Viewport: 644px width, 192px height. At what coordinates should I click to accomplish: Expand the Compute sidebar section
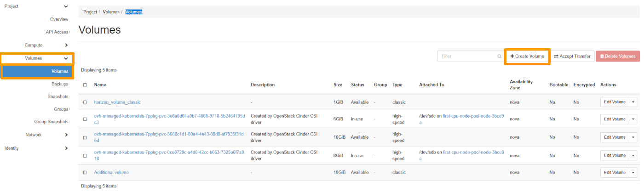click(x=66, y=45)
